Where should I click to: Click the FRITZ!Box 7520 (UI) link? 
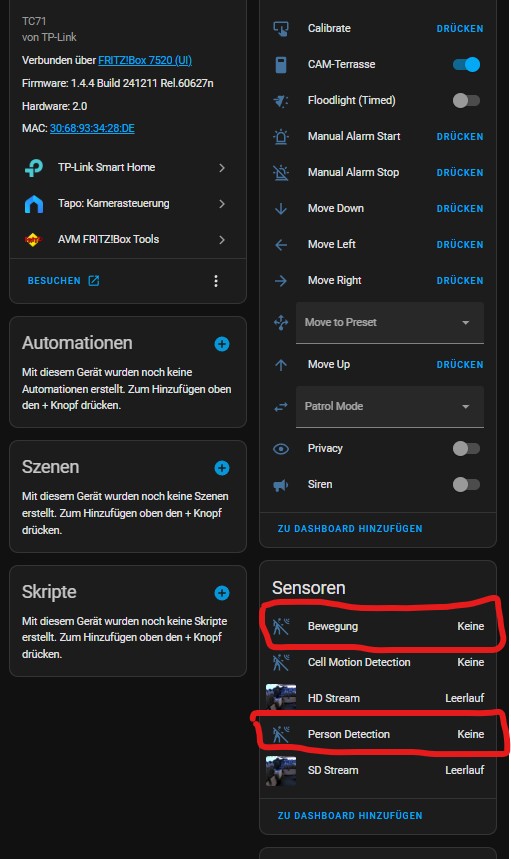[145, 60]
